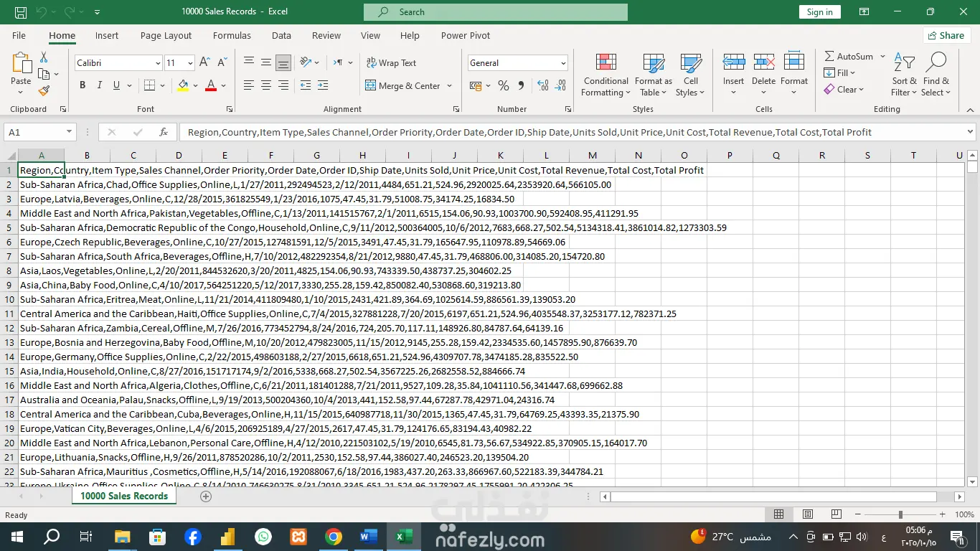Open Word from the taskbar
The image size is (980, 551).
pos(369,537)
